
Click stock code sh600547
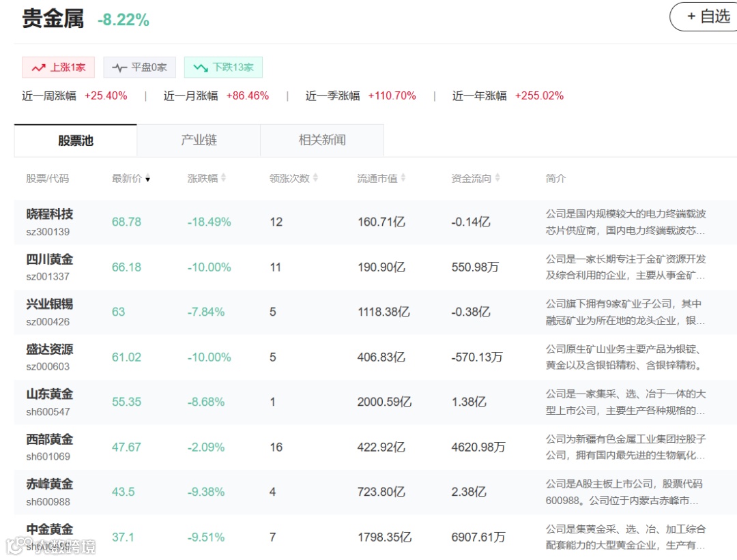pyautogui.click(x=48, y=412)
